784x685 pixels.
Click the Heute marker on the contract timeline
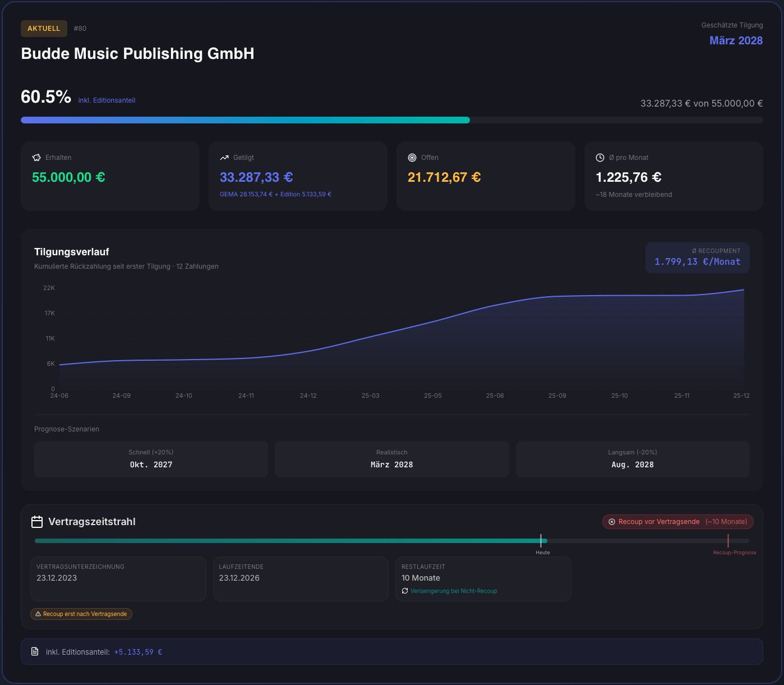click(x=541, y=541)
